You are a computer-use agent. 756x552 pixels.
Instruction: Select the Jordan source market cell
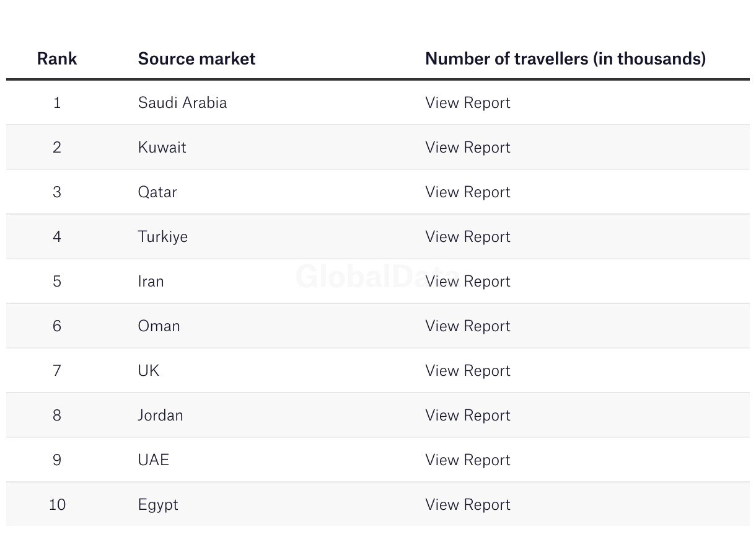tap(160, 416)
